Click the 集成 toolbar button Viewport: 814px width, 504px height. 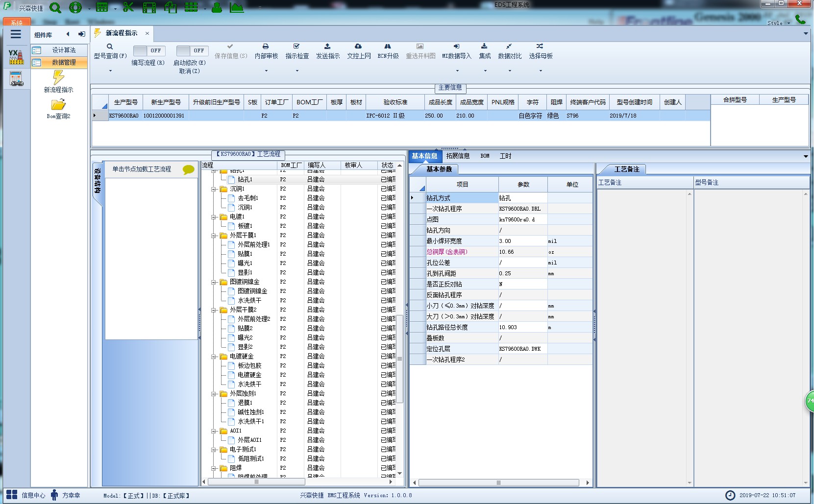click(485, 51)
